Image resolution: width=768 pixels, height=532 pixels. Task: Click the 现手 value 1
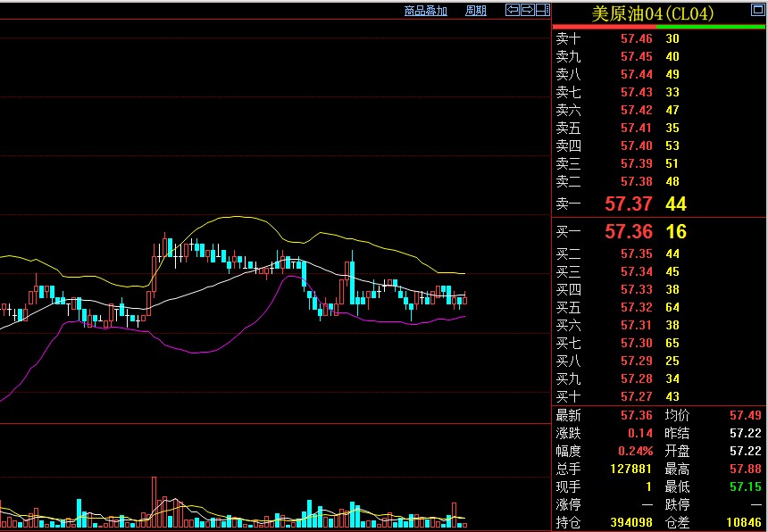point(648,487)
